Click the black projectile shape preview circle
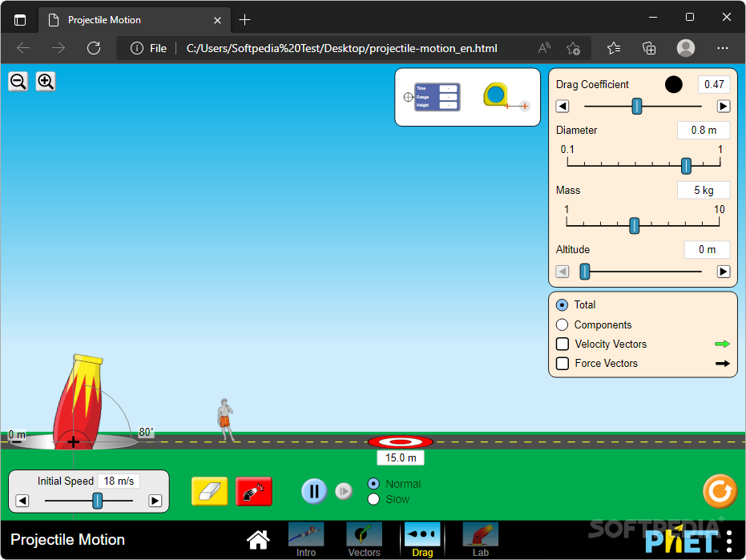Image resolution: width=746 pixels, height=560 pixels. [x=673, y=84]
